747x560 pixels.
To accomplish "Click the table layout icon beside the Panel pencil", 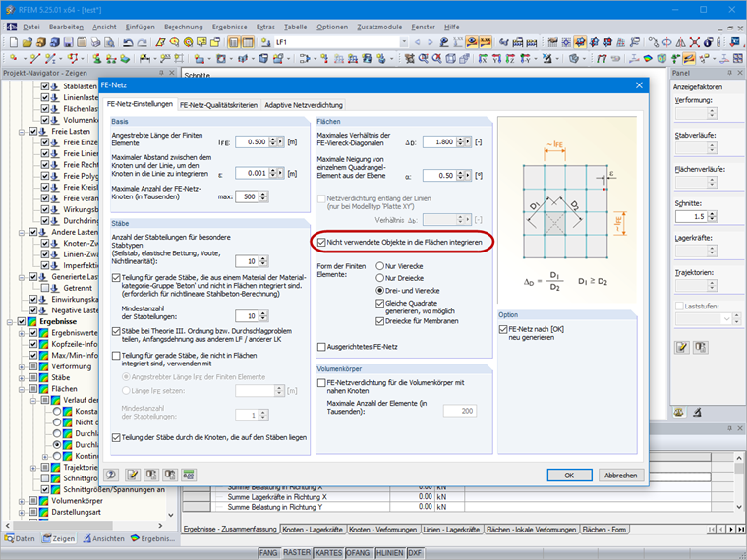I will point(700,347).
